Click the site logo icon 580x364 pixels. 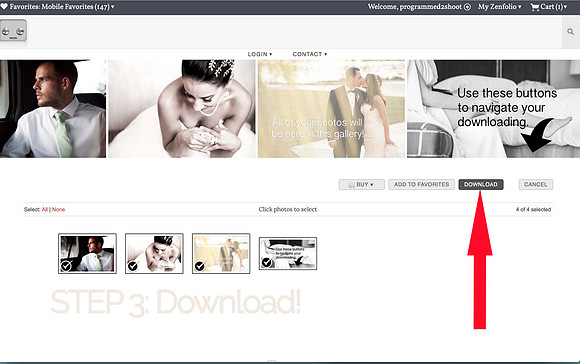pos(13,30)
